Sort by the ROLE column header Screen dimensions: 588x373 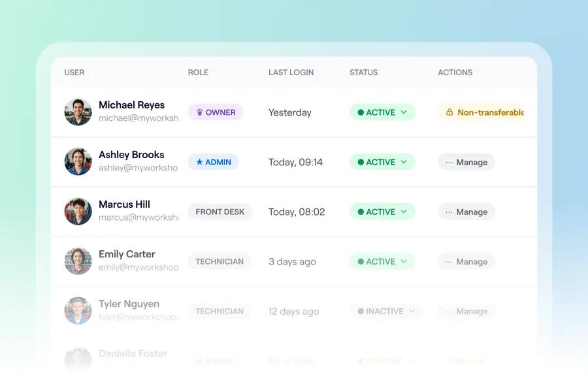[x=198, y=73]
